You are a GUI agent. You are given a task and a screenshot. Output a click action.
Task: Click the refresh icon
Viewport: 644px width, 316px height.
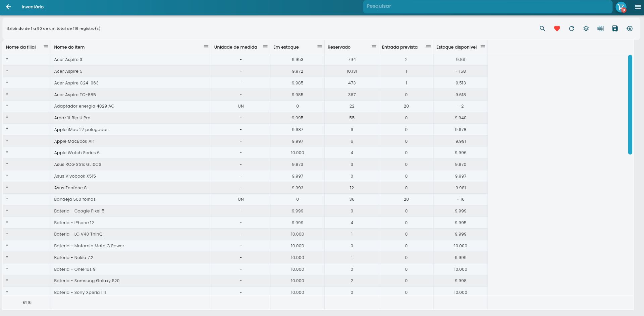[572, 28]
